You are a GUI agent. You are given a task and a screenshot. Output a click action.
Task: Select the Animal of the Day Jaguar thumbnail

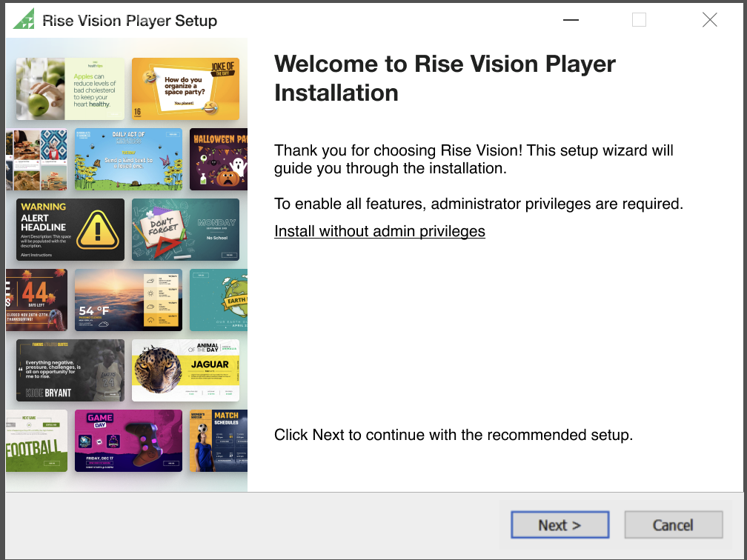[x=185, y=370]
